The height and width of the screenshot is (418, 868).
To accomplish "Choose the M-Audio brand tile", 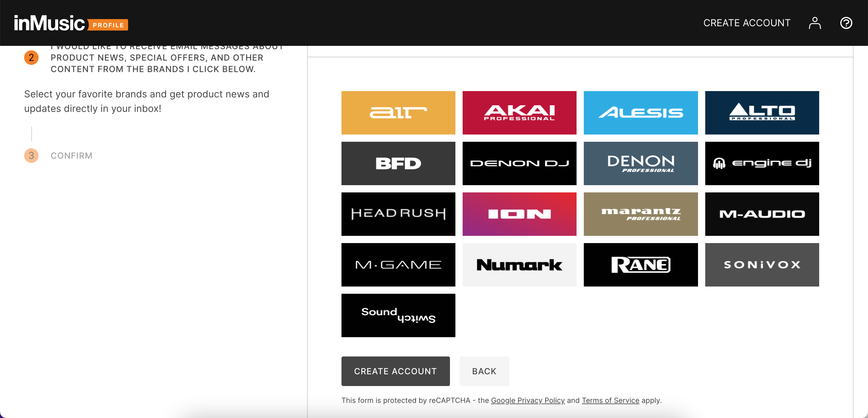I will (x=762, y=214).
